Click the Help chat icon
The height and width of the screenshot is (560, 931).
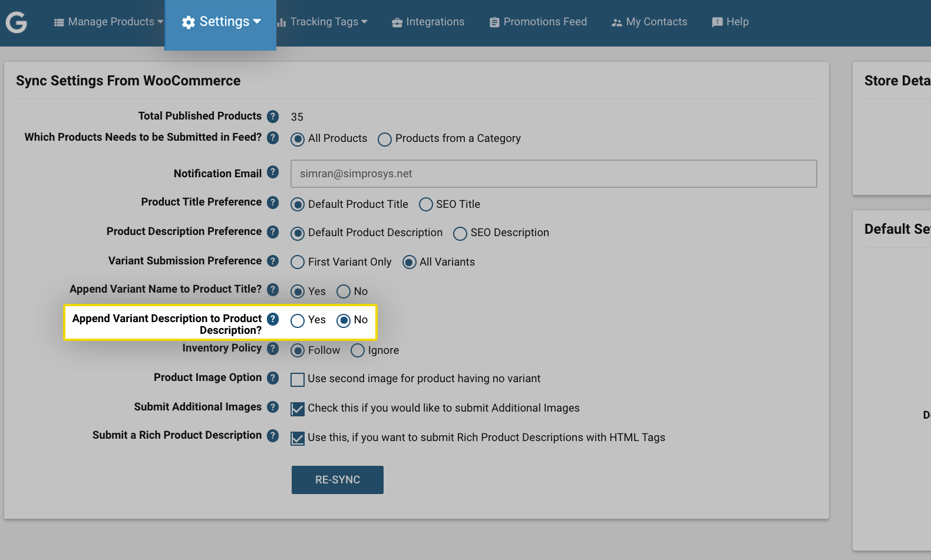pyautogui.click(x=717, y=22)
